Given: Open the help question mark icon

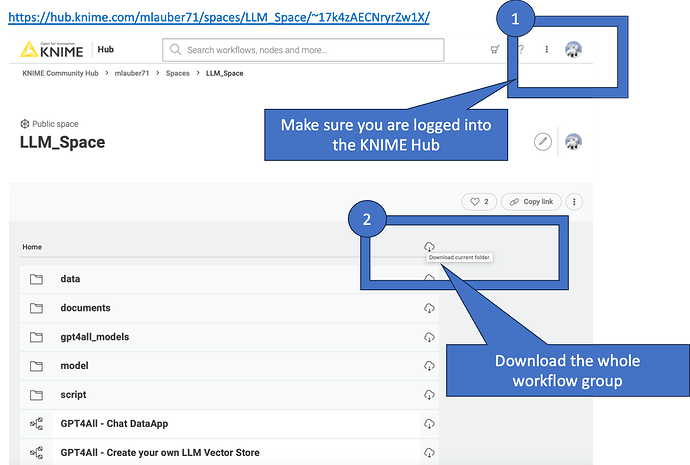Looking at the screenshot, I should click(521, 49).
